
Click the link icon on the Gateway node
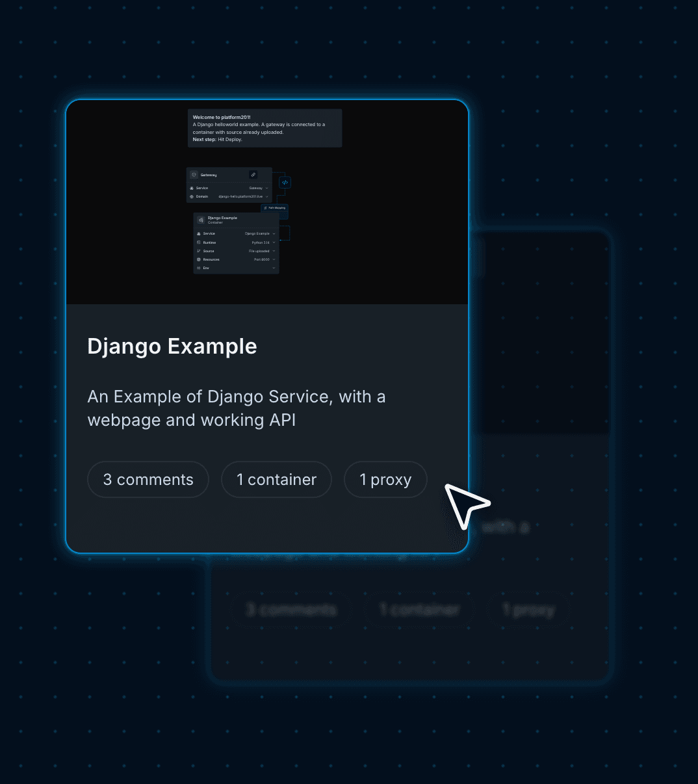[x=253, y=175]
